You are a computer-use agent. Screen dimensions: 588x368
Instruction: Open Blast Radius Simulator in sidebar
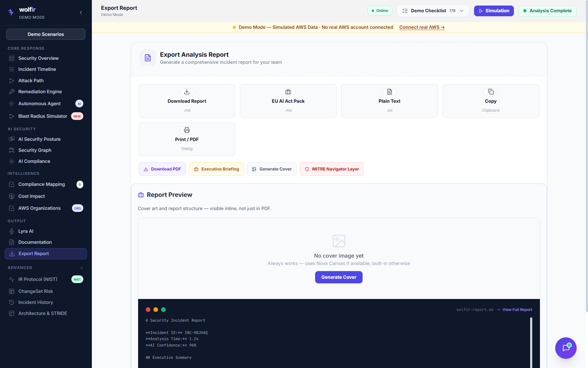[43, 116]
